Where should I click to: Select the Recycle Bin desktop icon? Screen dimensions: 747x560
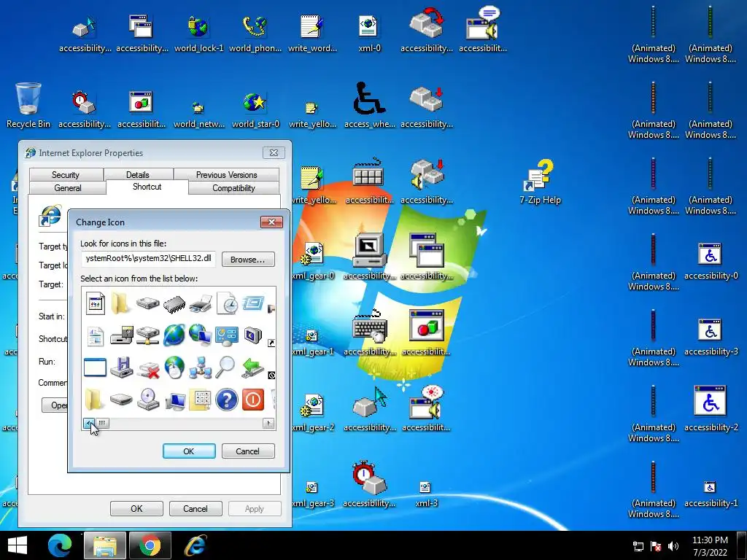coord(28,106)
